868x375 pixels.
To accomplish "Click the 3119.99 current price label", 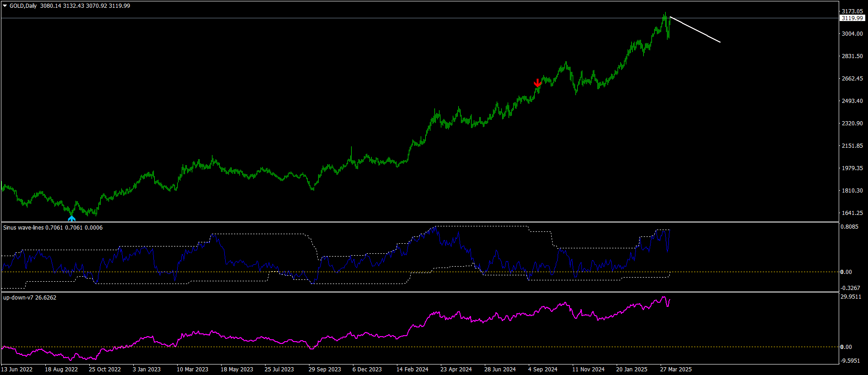I will click(x=852, y=18).
